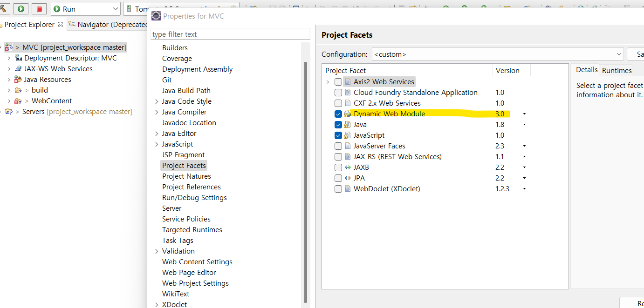Screen dimensions: 644x308
Task: Click the Tomcat server icon in toolbar
Action: click(x=130, y=9)
